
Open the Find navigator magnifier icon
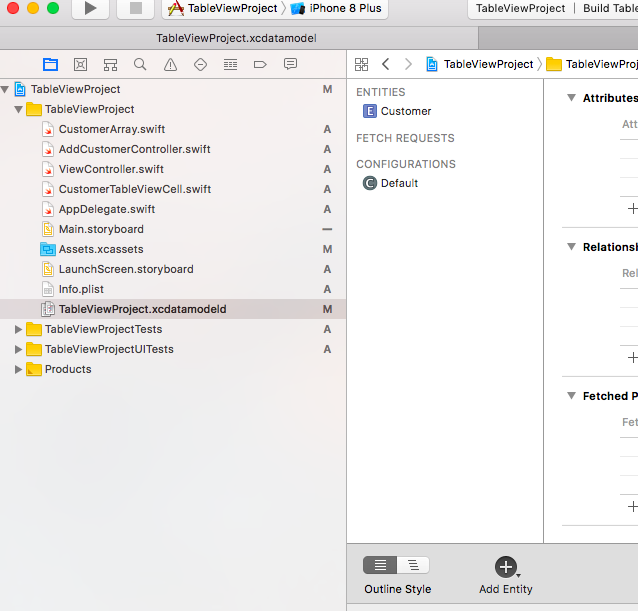pos(140,64)
